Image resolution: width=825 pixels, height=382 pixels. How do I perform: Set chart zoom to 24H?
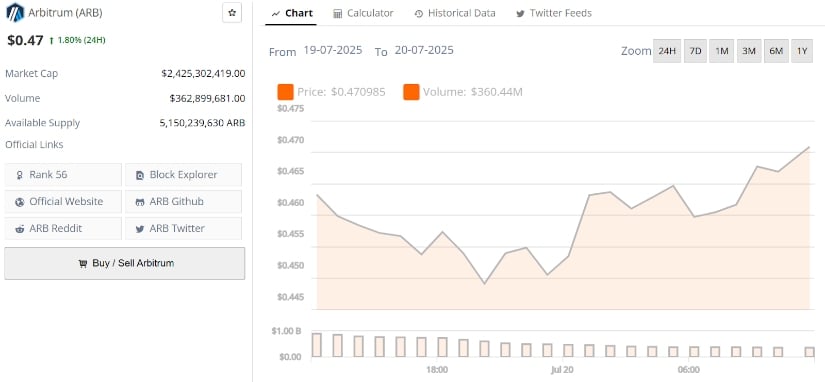pyautogui.click(x=667, y=51)
